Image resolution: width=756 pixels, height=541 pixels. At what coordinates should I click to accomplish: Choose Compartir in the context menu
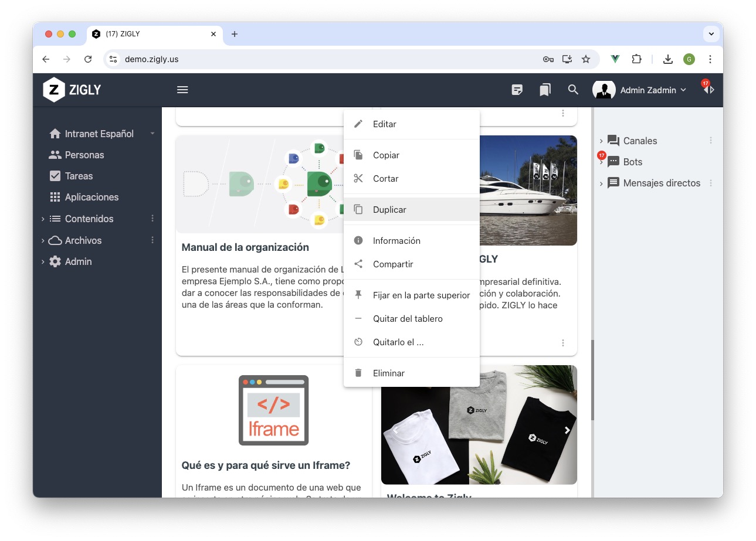point(412,264)
